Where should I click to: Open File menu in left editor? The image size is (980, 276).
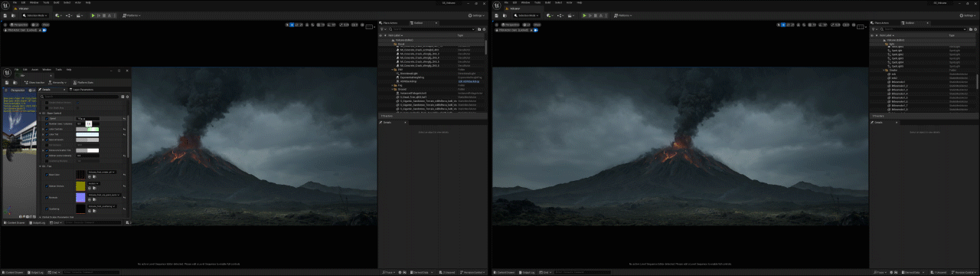[15, 3]
